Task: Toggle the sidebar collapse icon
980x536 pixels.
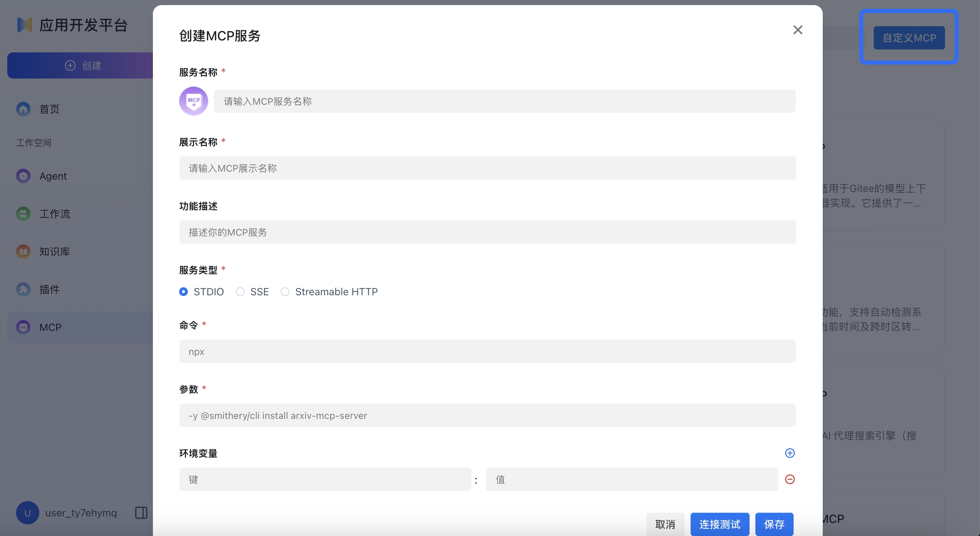Action: click(x=141, y=512)
